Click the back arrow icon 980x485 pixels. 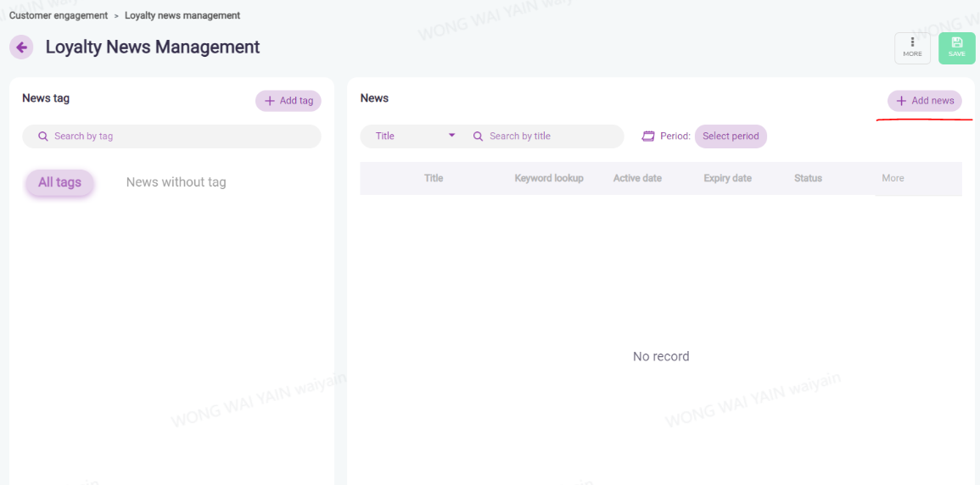tap(21, 47)
